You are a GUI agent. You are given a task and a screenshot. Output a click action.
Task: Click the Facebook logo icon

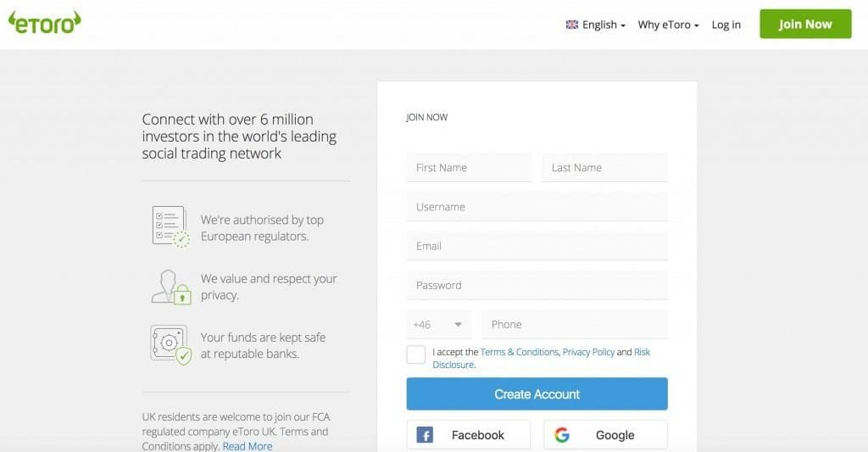pyautogui.click(x=426, y=435)
